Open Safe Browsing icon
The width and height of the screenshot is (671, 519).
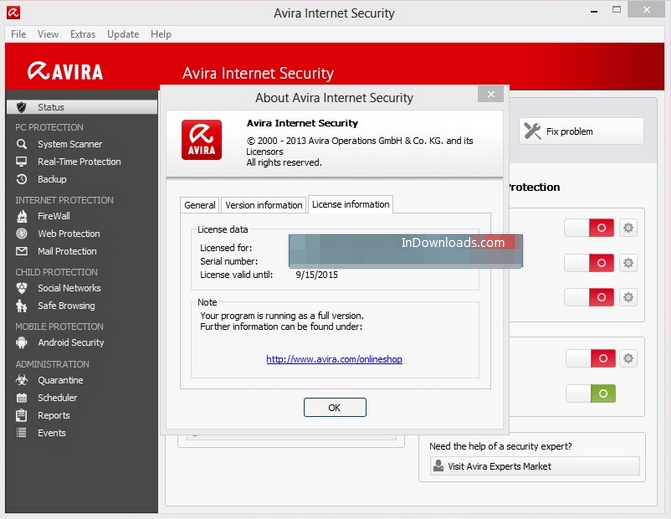click(x=21, y=305)
